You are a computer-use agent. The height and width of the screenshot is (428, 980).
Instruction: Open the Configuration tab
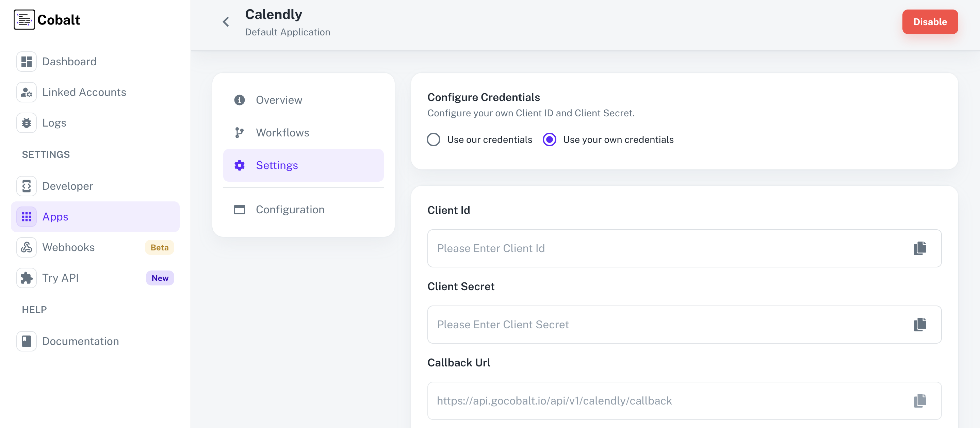pos(290,209)
